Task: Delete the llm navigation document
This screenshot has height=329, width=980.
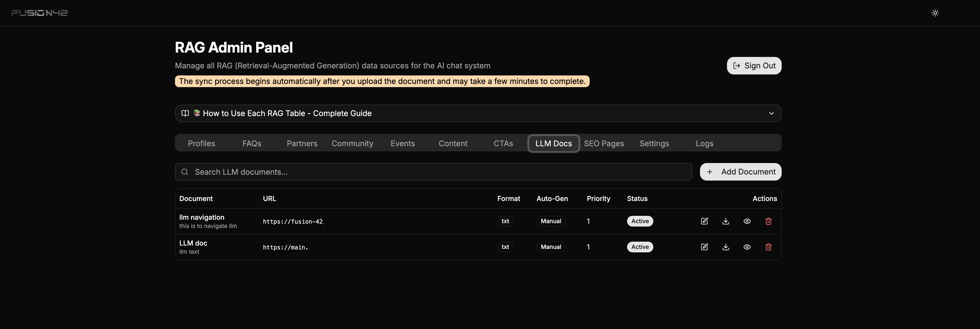Action: coord(768,221)
